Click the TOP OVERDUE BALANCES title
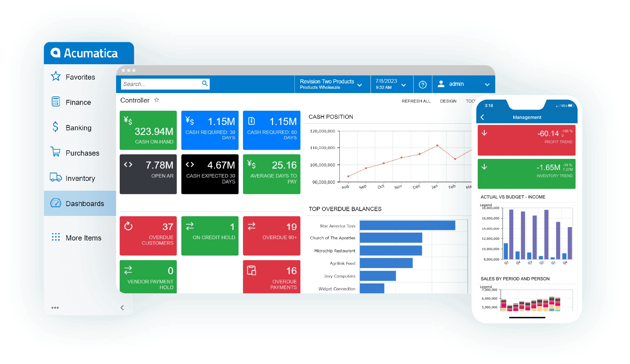The width and height of the screenshot is (630, 364). 345,209
